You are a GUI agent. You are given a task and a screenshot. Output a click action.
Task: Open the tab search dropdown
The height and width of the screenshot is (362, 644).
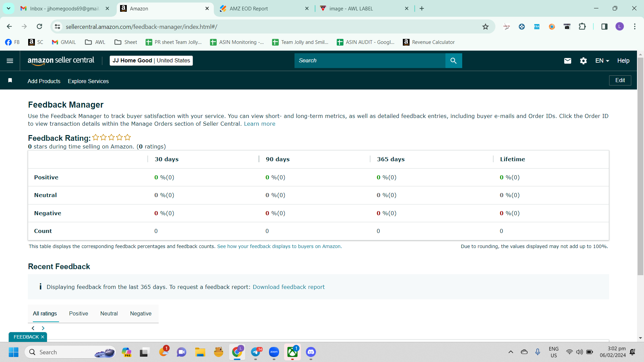coord(8,8)
